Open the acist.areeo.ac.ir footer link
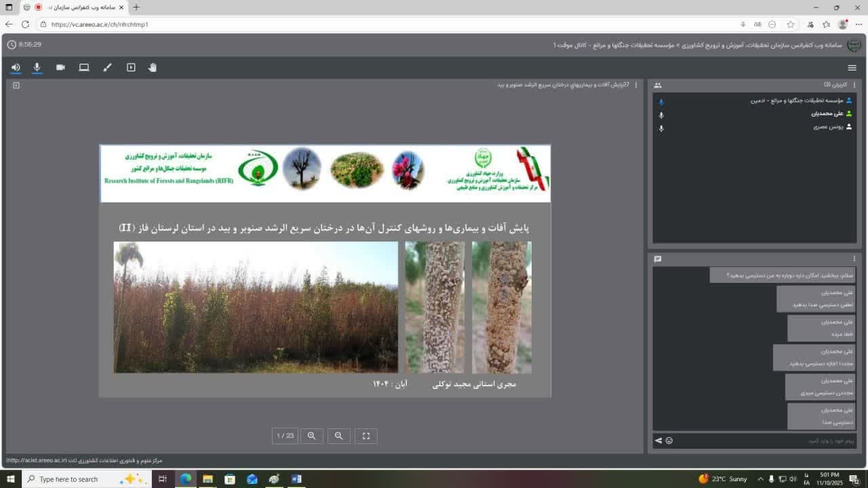 point(37,460)
